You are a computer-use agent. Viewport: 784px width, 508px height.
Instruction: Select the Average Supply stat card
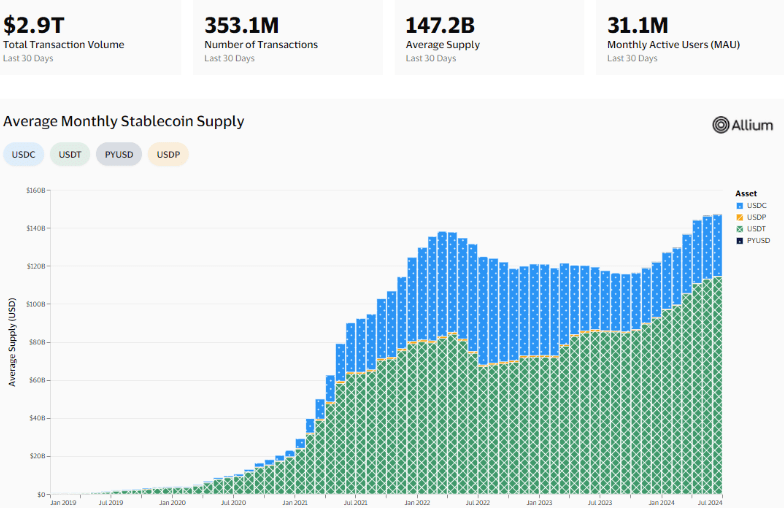488,37
